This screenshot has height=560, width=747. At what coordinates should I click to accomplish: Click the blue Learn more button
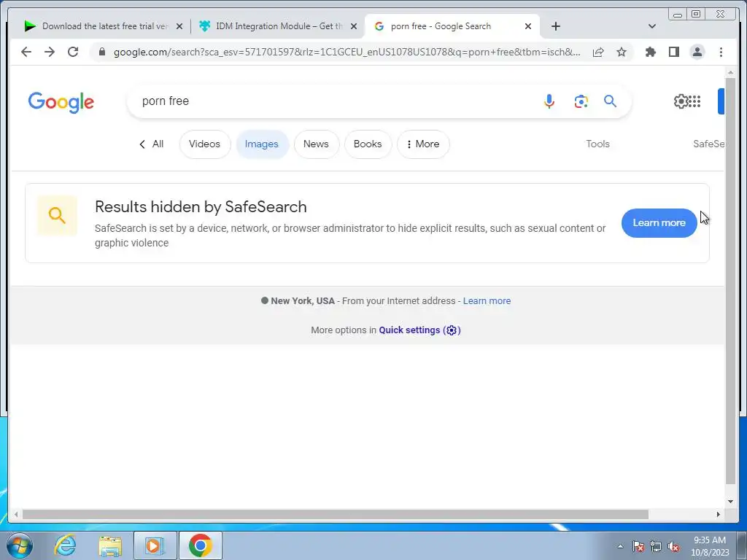(659, 223)
